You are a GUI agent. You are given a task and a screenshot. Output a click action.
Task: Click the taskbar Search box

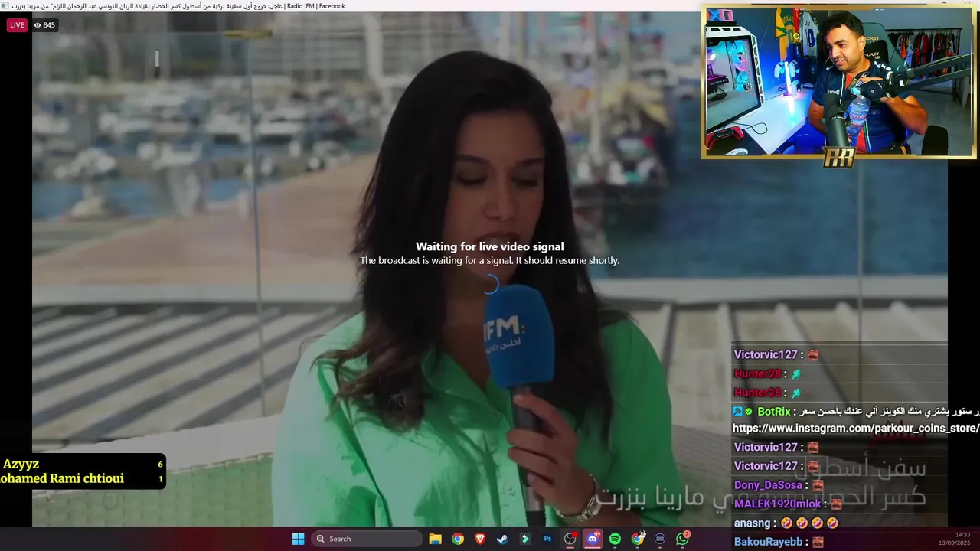tap(367, 539)
